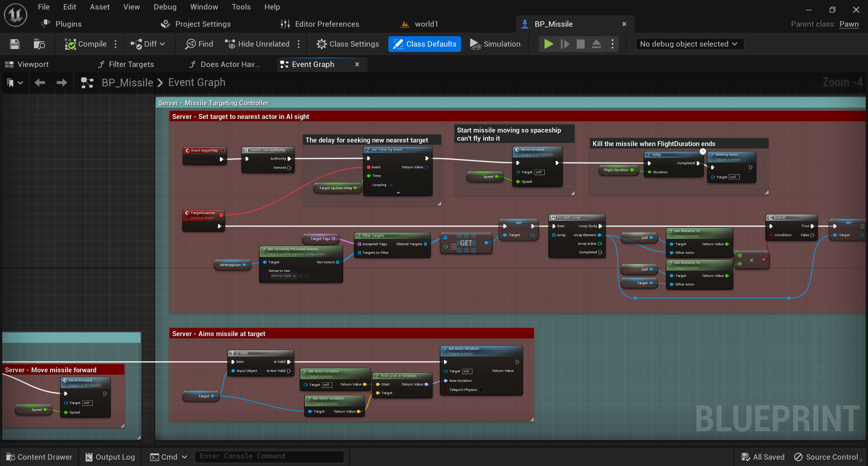Open Cmd type dropdown
868x466 pixels.
pos(168,457)
